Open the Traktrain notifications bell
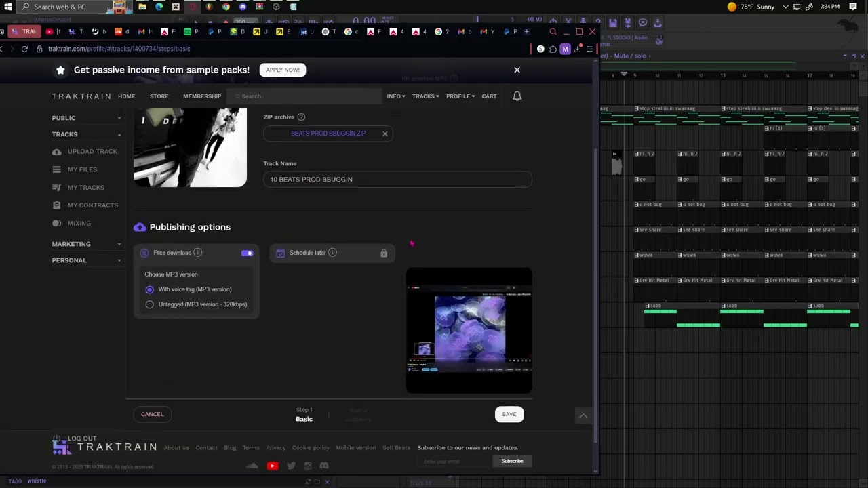Screen dimensions: 868x488 517,96
